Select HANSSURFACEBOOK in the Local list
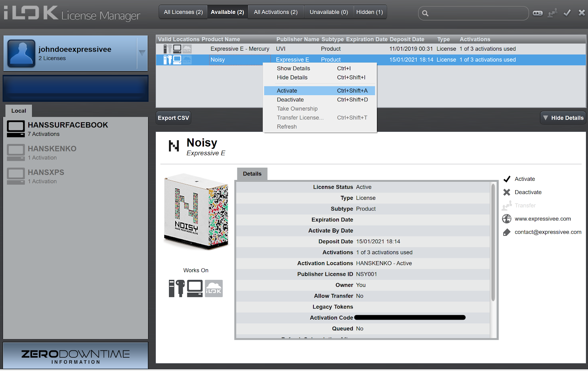Screen dimensions: 588x371 click(x=76, y=129)
